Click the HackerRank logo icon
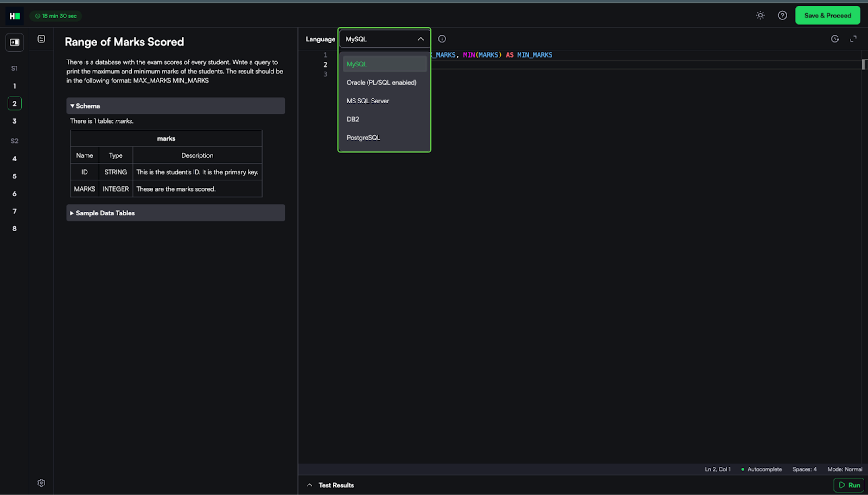The height and width of the screenshot is (495, 868). [x=15, y=16]
